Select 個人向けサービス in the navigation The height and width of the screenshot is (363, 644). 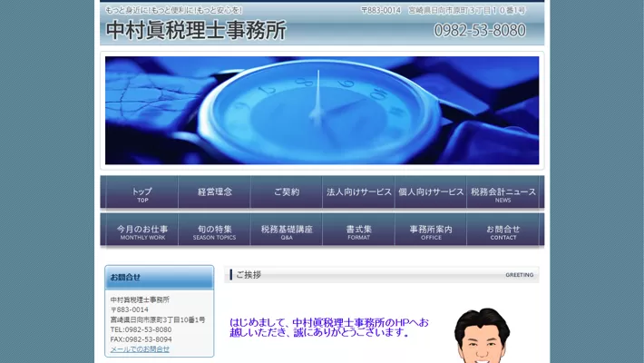pyautogui.click(x=431, y=192)
